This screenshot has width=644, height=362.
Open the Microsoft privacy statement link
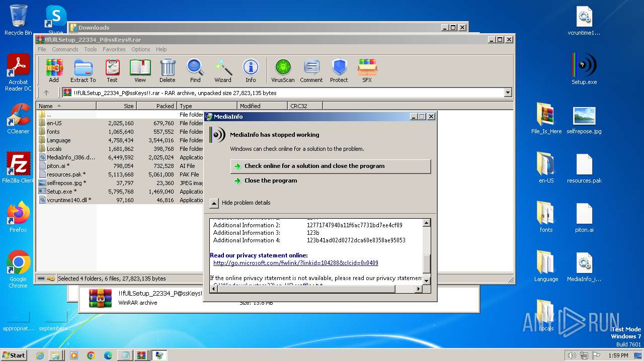296,263
